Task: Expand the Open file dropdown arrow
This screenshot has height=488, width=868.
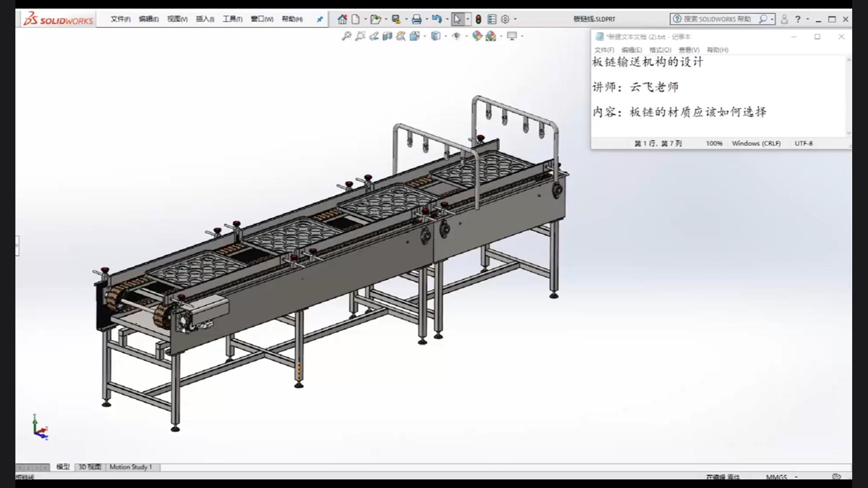Action: tap(386, 19)
